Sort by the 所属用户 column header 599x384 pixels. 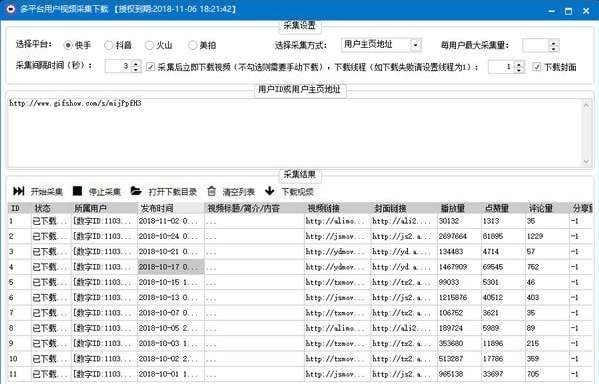pos(104,208)
